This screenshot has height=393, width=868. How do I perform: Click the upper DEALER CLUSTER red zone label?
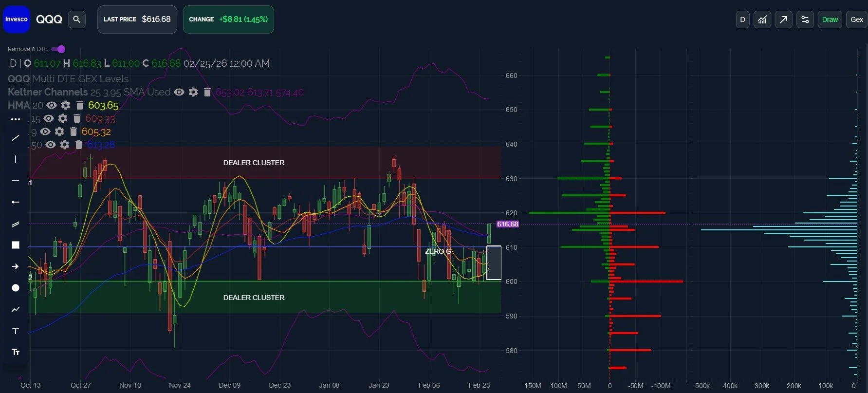pyautogui.click(x=254, y=163)
